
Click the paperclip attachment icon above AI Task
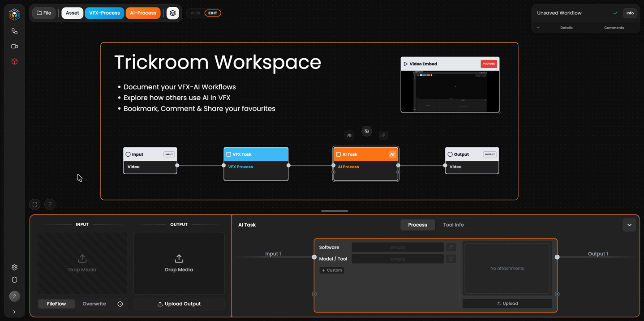coord(383,135)
